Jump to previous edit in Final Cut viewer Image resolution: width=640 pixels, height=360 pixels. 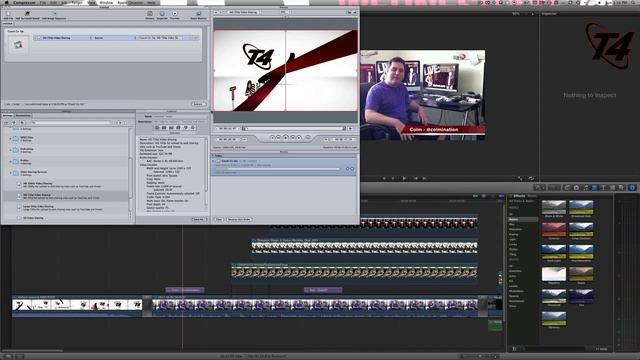415,178
